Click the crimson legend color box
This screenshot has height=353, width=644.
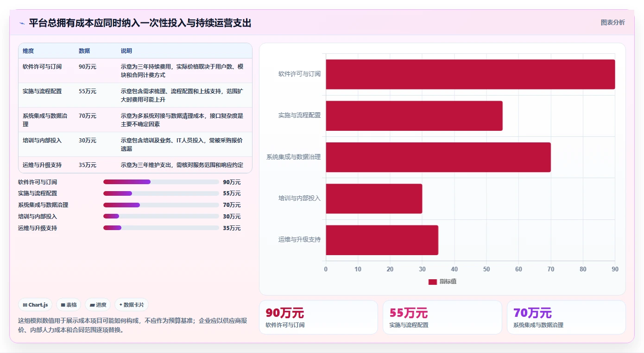click(432, 282)
